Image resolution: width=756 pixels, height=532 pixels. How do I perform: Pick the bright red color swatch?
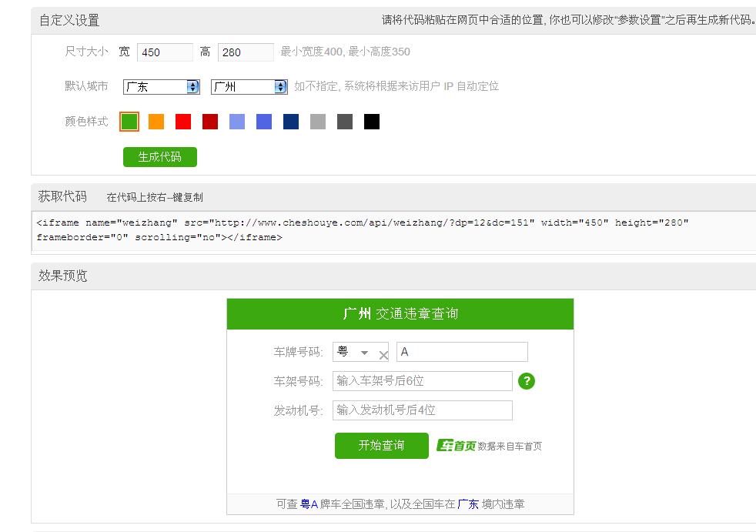(x=183, y=122)
